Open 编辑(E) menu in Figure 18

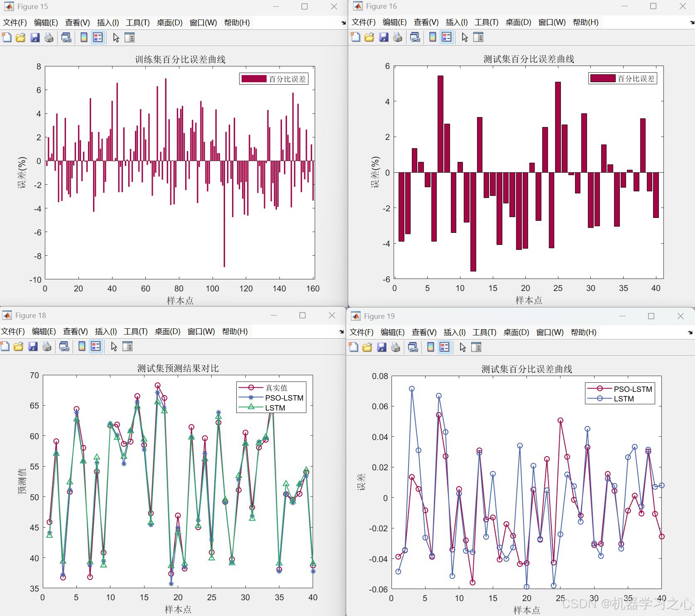click(x=44, y=332)
